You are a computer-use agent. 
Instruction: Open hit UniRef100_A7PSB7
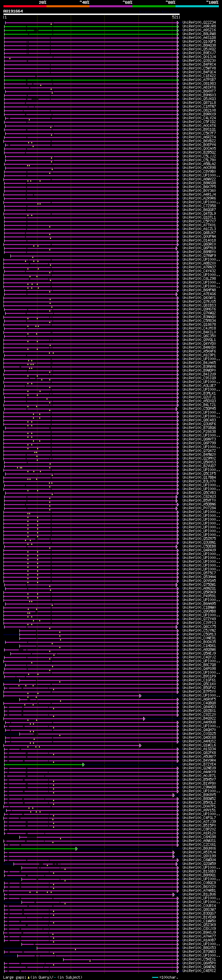tap(199, 80)
